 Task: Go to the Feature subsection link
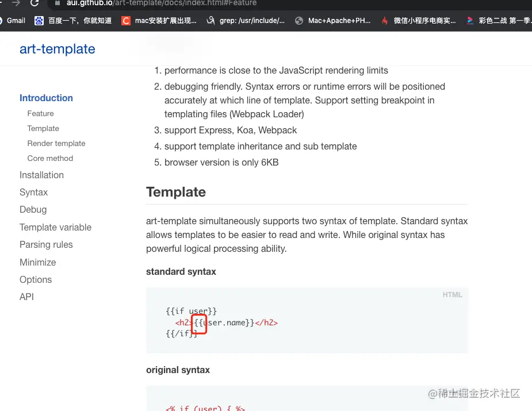[x=40, y=113]
